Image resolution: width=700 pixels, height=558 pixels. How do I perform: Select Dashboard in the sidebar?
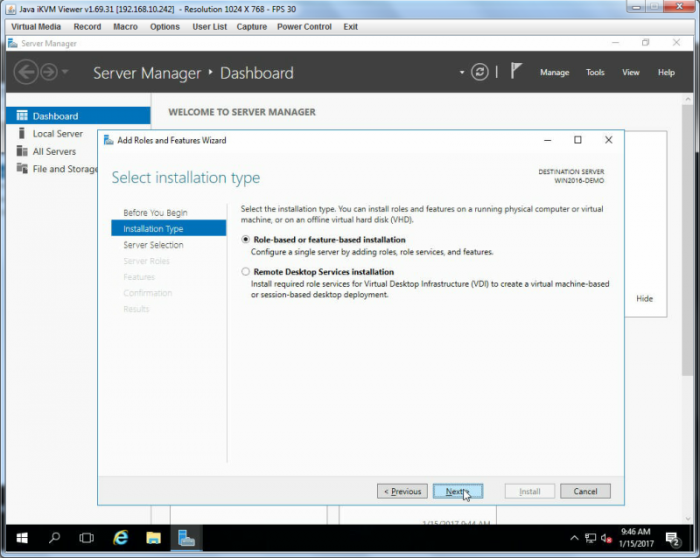[78, 116]
